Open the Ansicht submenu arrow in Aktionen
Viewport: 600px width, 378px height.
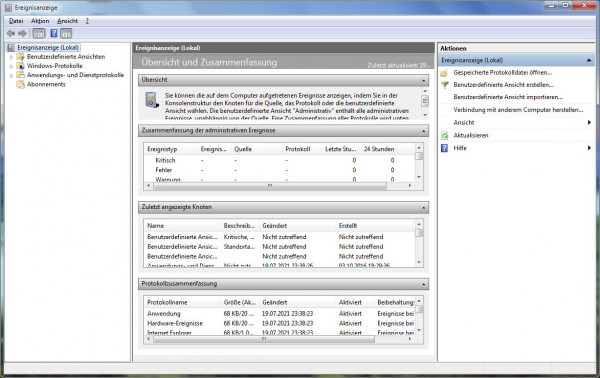589,122
